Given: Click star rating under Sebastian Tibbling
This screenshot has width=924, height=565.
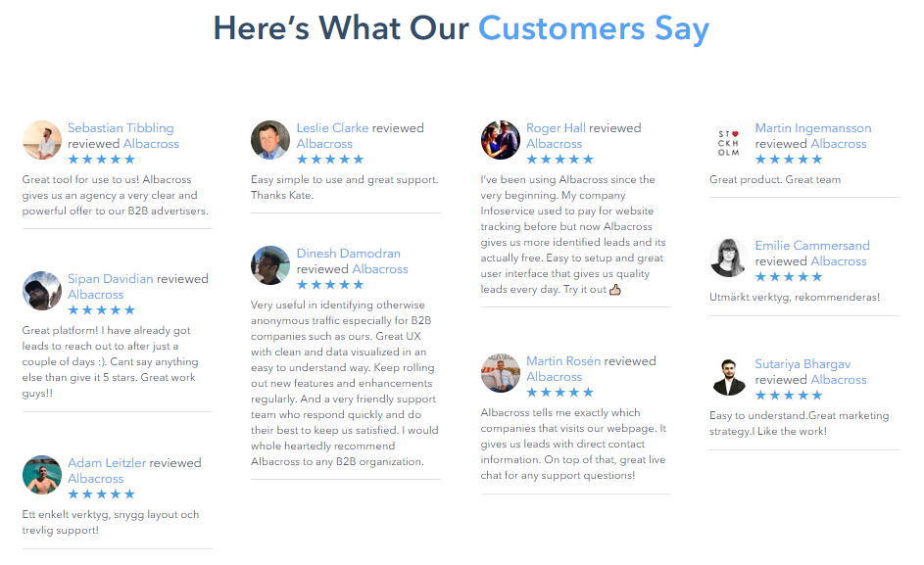Looking at the screenshot, I should tap(101, 159).
